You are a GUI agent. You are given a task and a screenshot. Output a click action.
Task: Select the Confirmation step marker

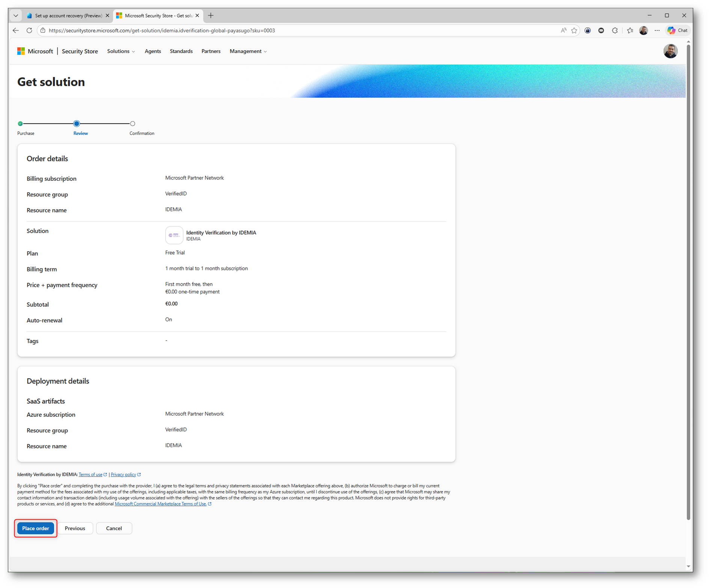(133, 124)
